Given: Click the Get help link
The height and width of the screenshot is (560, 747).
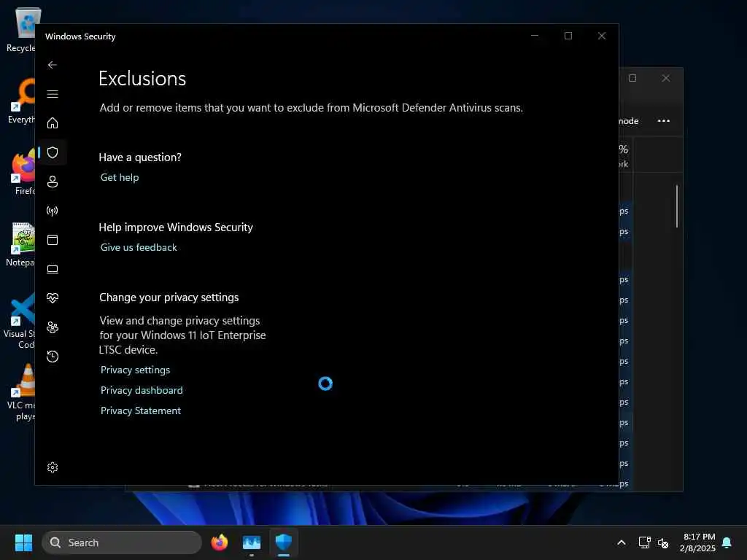Looking at the screenshot, I should click(x=120, y=177).
